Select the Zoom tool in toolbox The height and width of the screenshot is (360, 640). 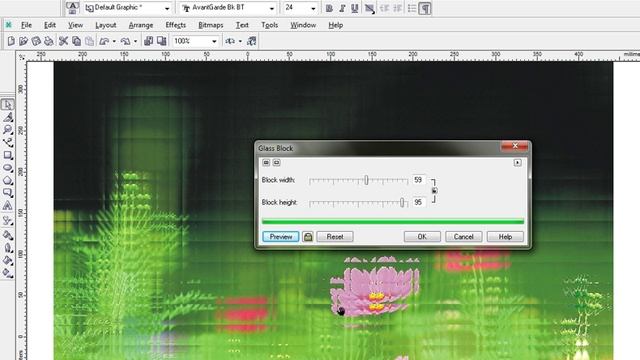[7, 130]
